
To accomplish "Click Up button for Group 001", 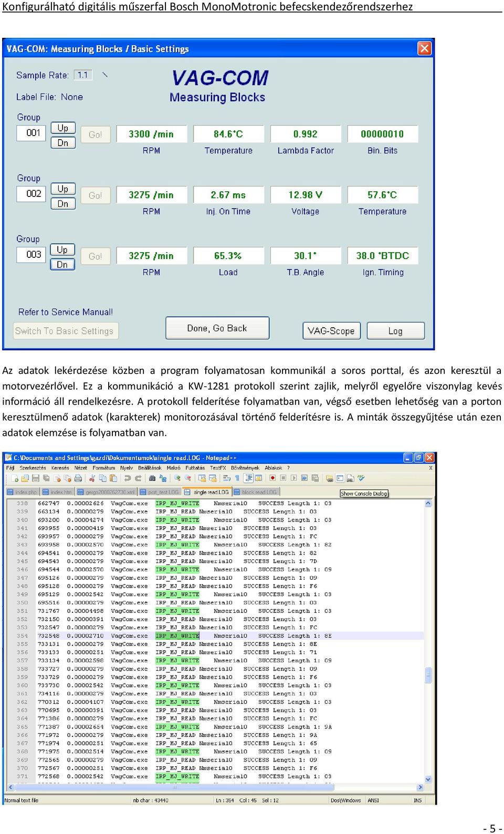I will [63, 128].
